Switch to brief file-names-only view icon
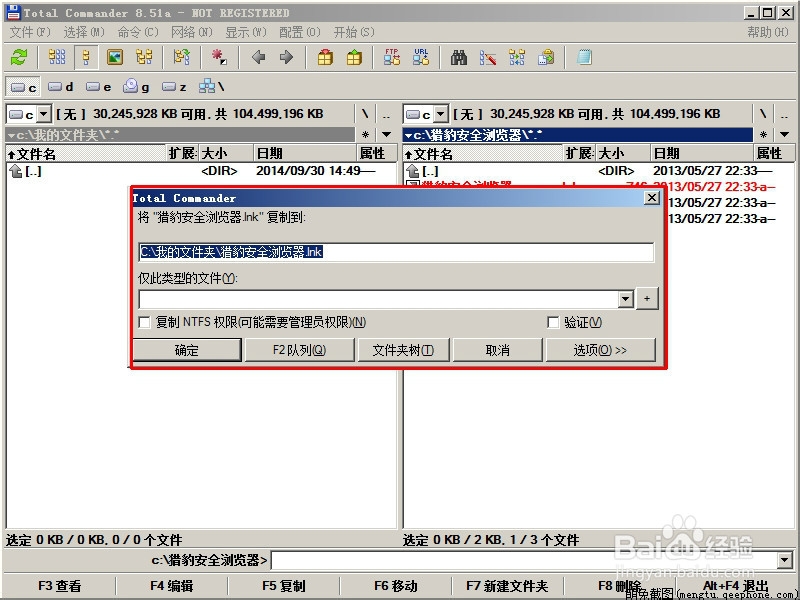This screenshot has height=600, width=800. coord(57,57)
